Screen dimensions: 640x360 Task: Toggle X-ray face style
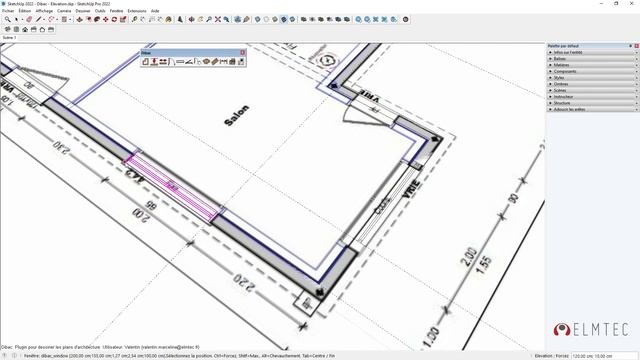pos(258,19)
